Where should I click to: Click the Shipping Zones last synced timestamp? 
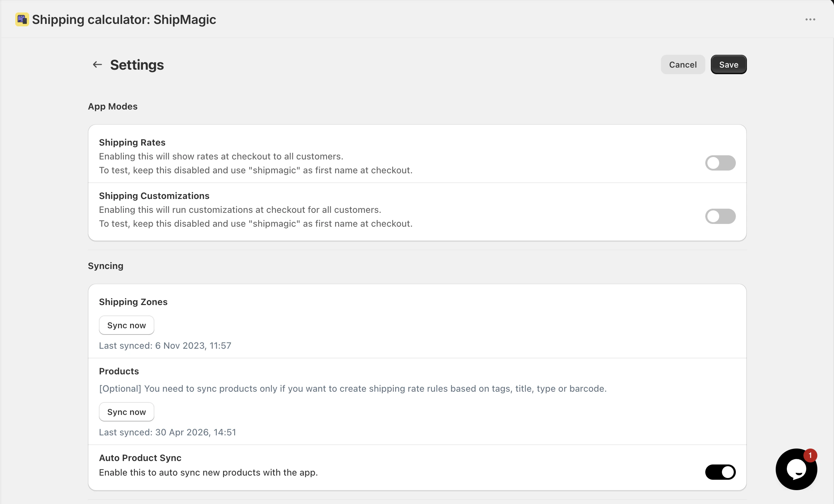tap(165, 346)
